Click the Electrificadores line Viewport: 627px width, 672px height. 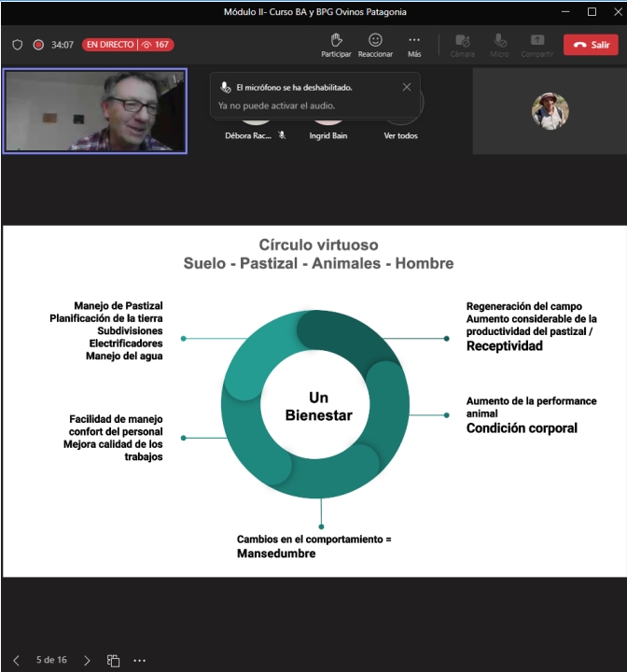tap(126, 343)
